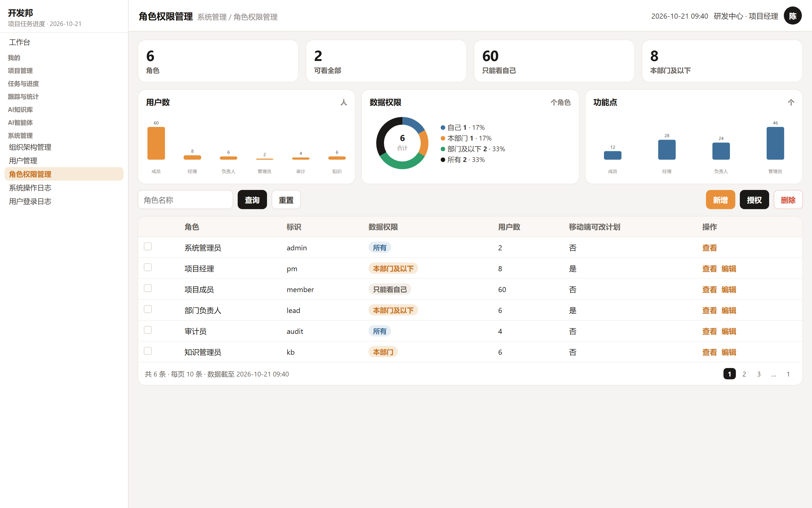Open 工作台 in the sidebar
This screenshot has height=508, width=812.
[x=64, y=42]
